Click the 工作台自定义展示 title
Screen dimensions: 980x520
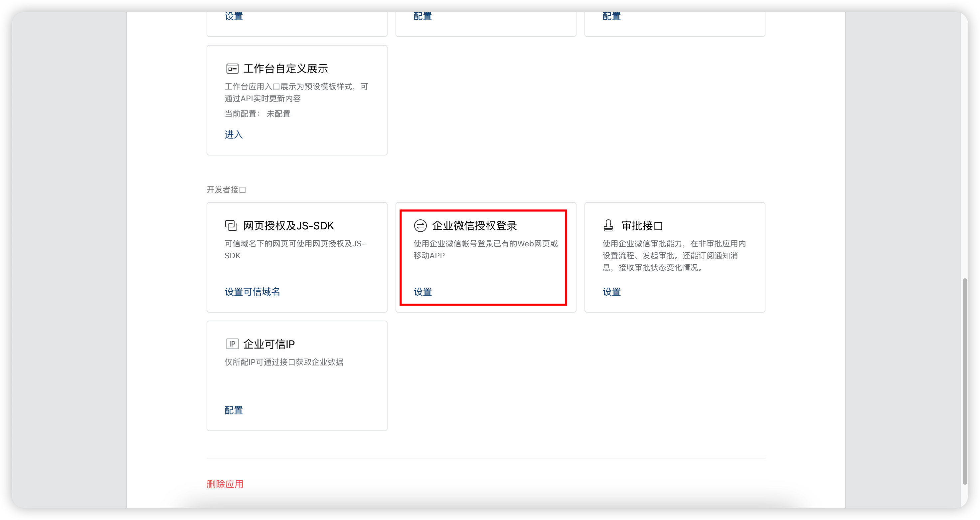(x=285, y=69)
